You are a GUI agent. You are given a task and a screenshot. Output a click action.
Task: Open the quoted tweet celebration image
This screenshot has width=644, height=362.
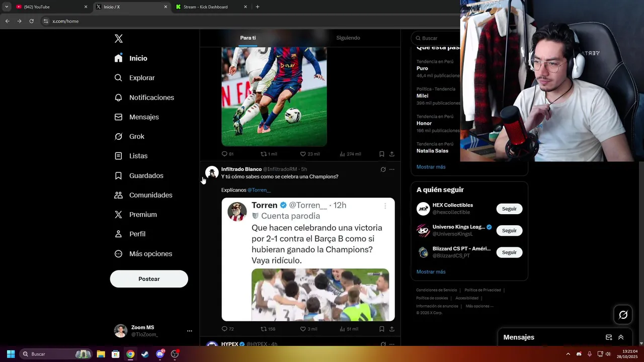320,295
